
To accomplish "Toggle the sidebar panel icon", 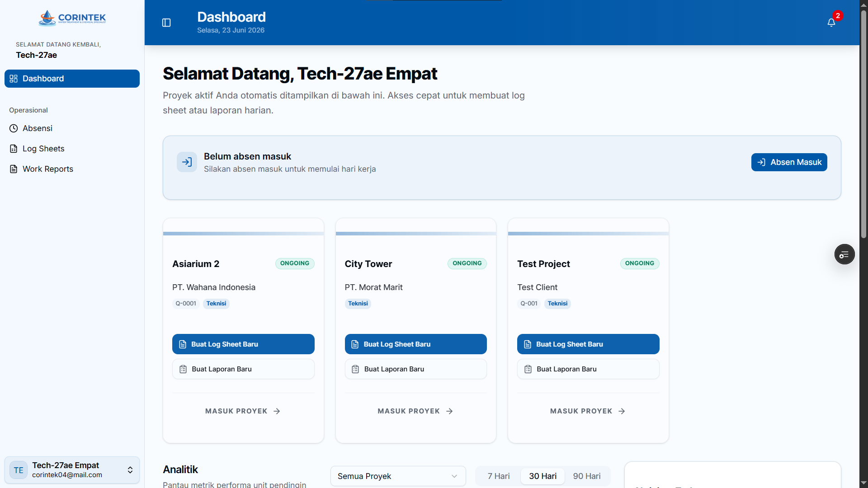I will pyautogui.click(x=166, y=23).
